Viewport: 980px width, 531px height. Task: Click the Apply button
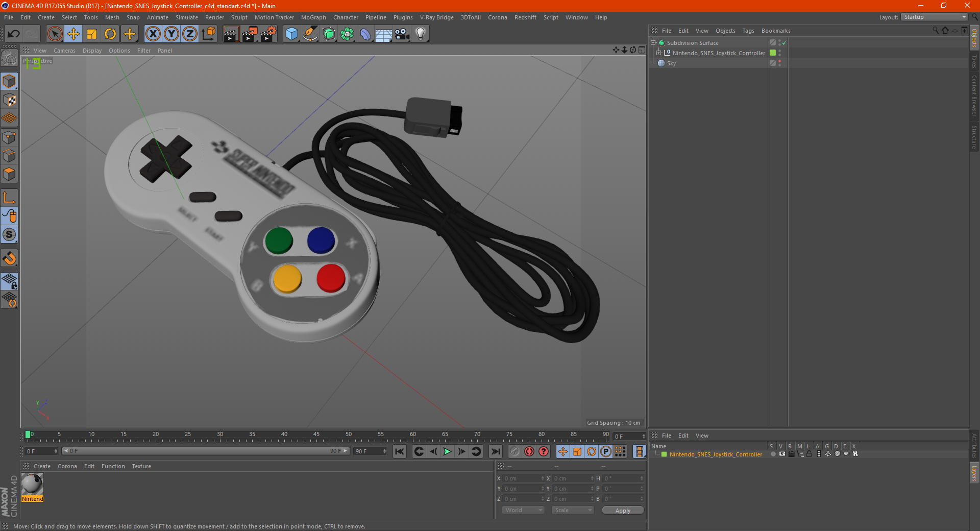623,511
